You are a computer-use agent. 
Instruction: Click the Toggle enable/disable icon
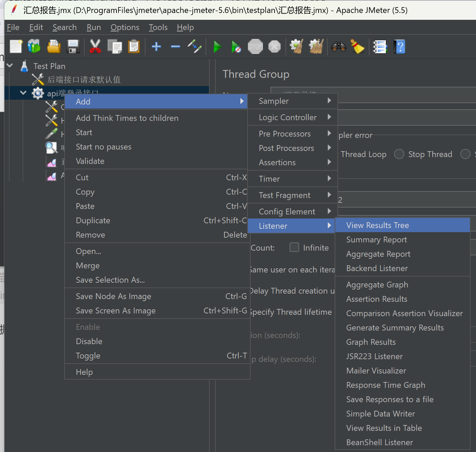click(195, 47)
